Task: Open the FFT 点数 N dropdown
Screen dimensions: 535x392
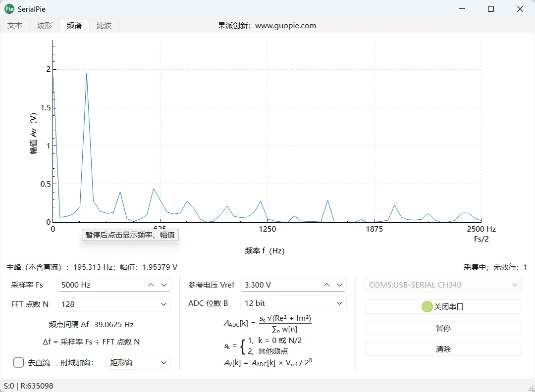Action: click(114, 304)
